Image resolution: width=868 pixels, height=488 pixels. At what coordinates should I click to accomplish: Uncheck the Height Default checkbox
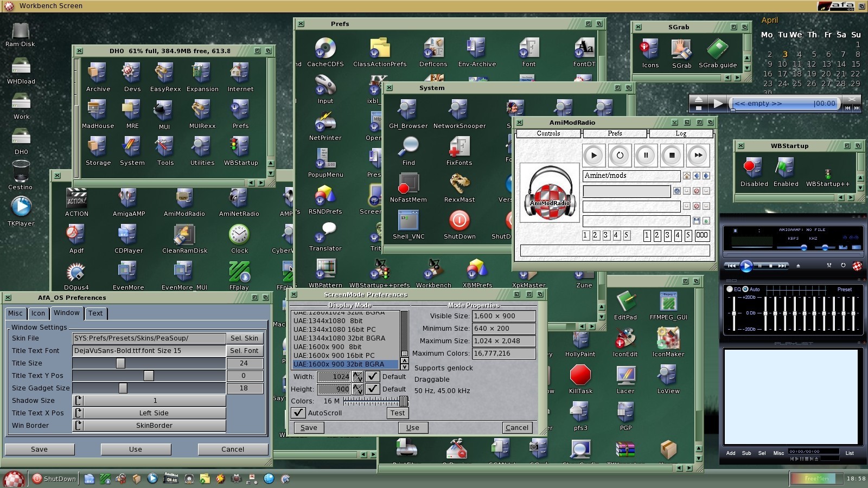[373, 389]
